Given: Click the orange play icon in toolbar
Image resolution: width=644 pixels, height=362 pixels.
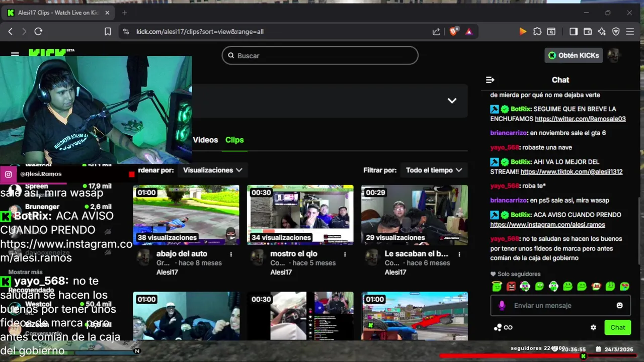Looking at the screenshot, I should [x=523, y=32].
